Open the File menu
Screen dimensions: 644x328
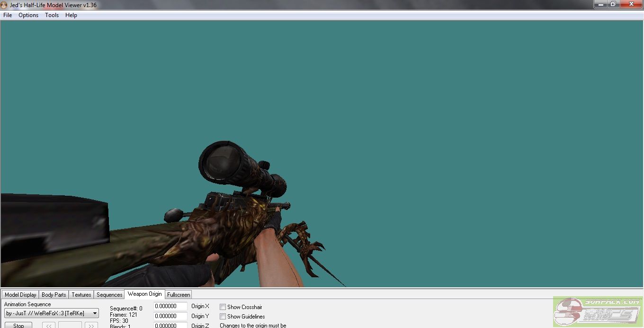coord(8,15)
